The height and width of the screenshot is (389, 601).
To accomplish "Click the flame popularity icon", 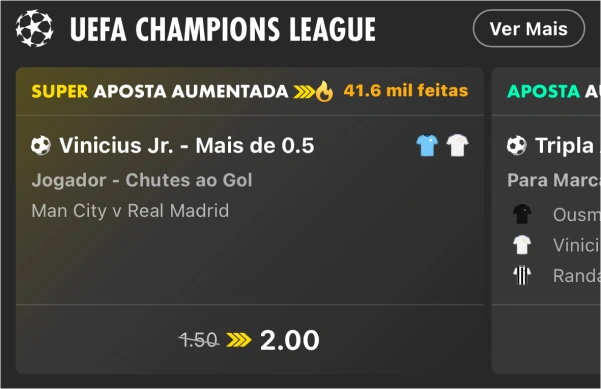I will tap(324, 91).
